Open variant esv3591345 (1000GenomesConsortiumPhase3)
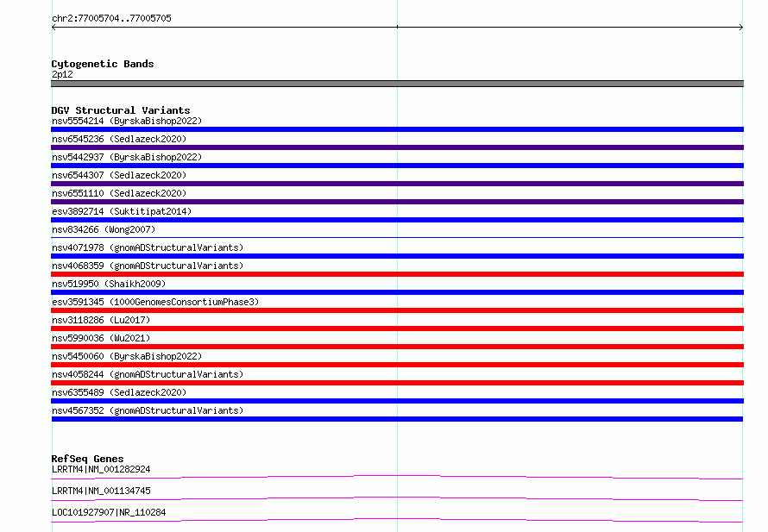The height and width of the screenshot is (532, 768). (155, 302)
